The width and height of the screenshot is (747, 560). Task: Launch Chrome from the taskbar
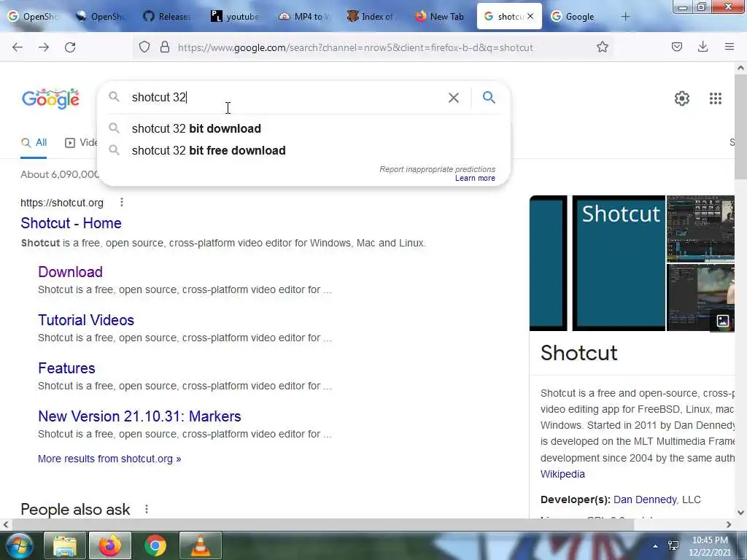[155, 545]
